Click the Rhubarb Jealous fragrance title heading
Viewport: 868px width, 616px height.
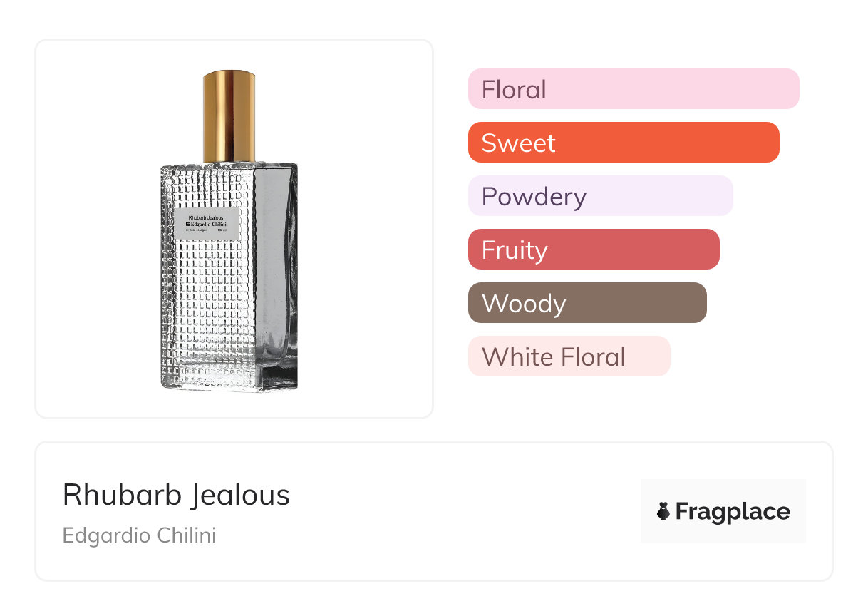pyautogui.click(x=176, y=495)
